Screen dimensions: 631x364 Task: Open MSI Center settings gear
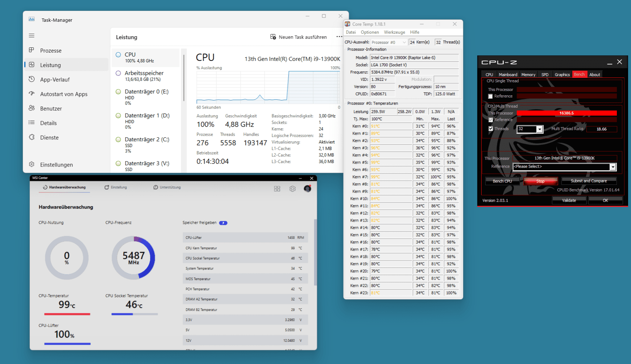pos(292,189)
